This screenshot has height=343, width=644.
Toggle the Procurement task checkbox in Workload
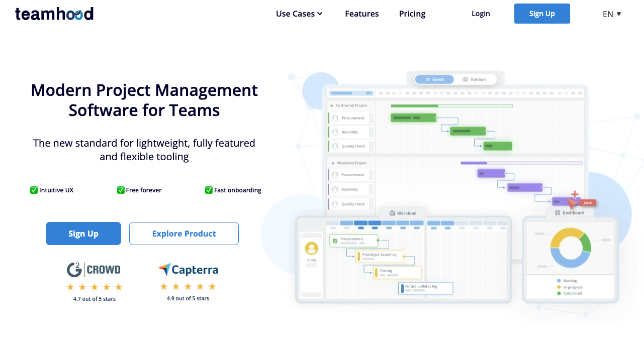coord(335,241)
